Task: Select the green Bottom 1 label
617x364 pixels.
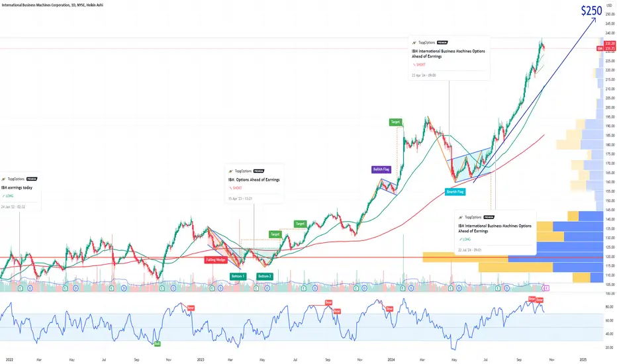Action: pyautogui.click(x=238, y=276)
